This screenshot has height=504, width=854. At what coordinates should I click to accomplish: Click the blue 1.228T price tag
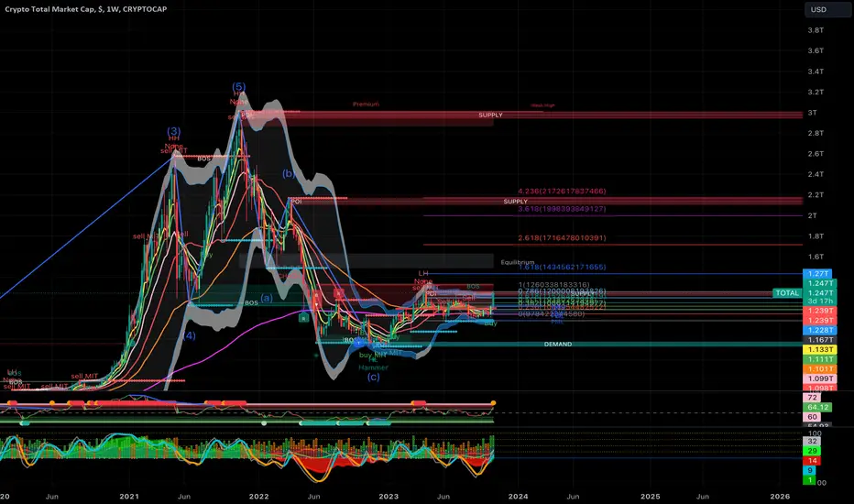click(x=818, y=330)
